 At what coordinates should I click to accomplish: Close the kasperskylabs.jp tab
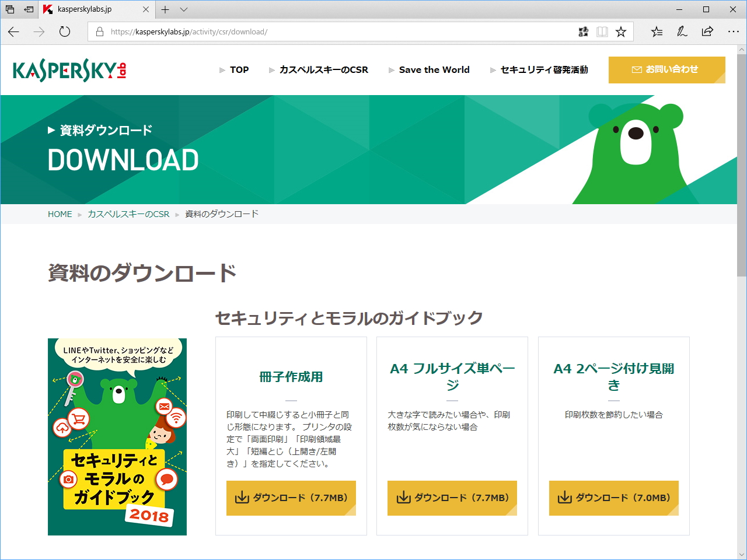146,9
